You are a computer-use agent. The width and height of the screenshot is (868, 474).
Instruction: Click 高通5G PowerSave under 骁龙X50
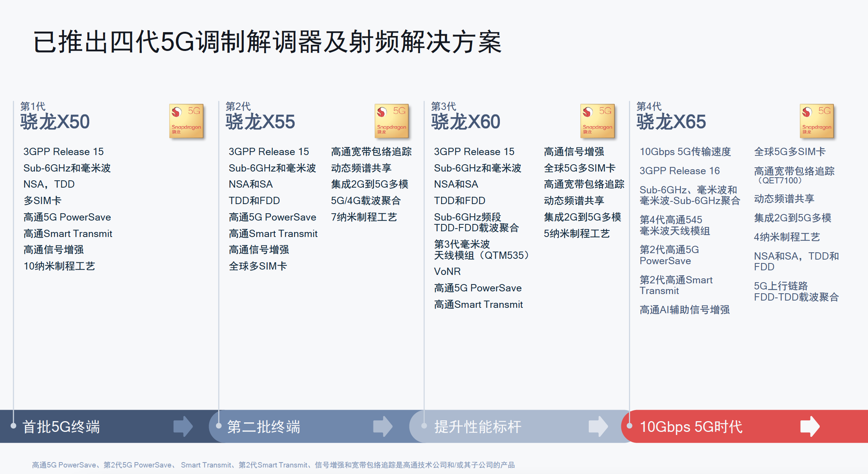[67, 217]
